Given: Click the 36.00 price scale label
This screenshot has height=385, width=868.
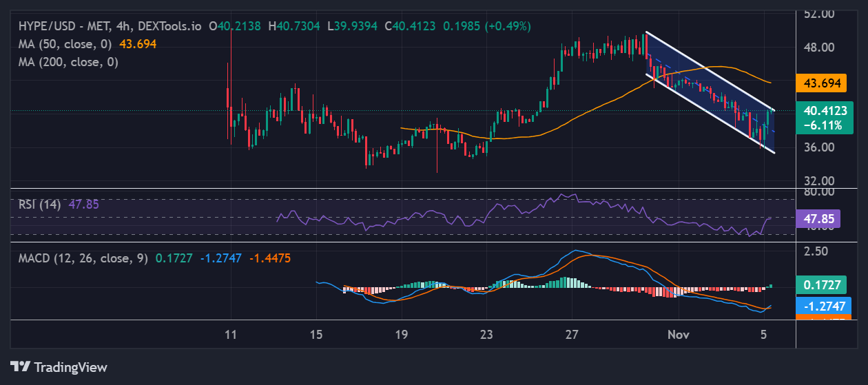Looking at the screenshot, I should (x=819, y=147).
